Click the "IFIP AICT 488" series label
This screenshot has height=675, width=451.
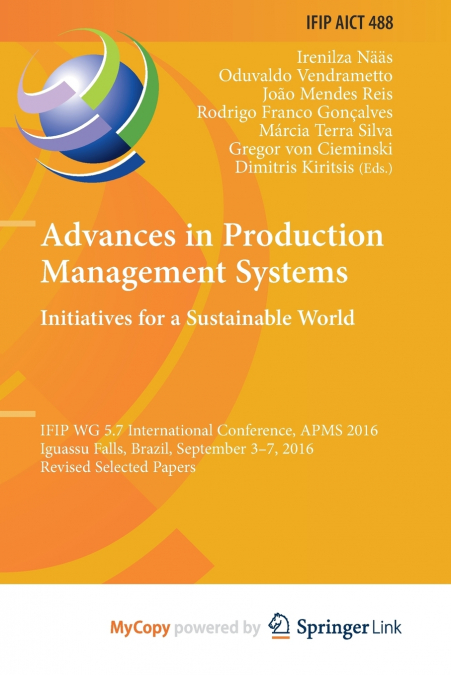pyautogui.click(x=349, y=22)
